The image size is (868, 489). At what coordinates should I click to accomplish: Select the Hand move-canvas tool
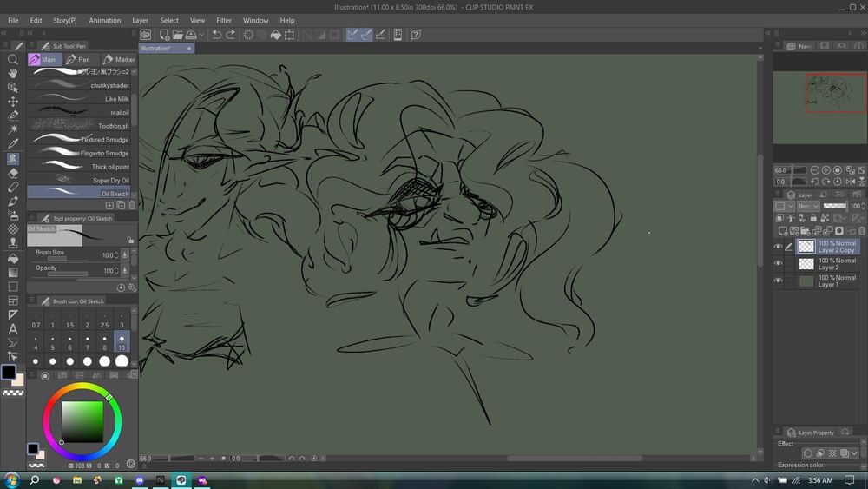[x=13, y=73]
